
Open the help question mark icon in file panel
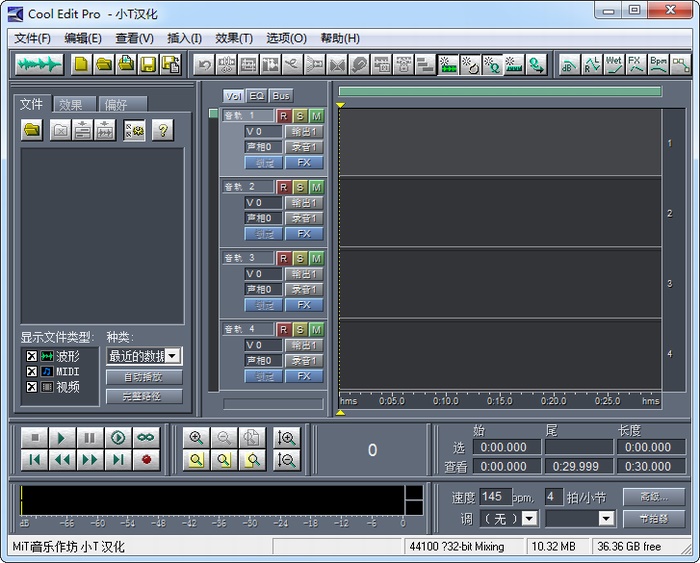click(162, 130)
